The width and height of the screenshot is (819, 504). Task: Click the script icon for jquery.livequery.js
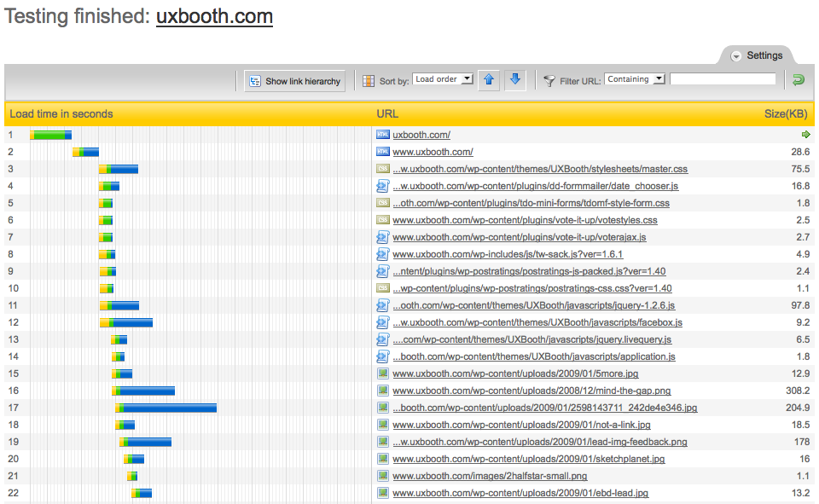click(x=383, y=339)
